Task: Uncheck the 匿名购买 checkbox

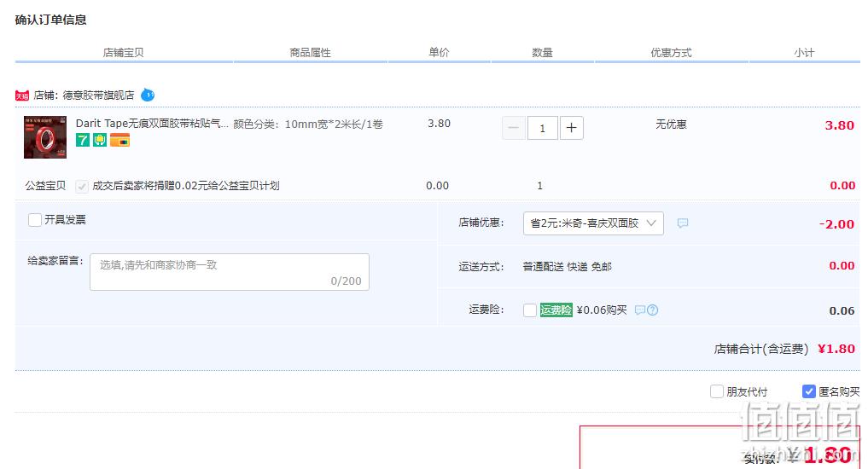Action: pyautogui.click(x=809, y=391)
